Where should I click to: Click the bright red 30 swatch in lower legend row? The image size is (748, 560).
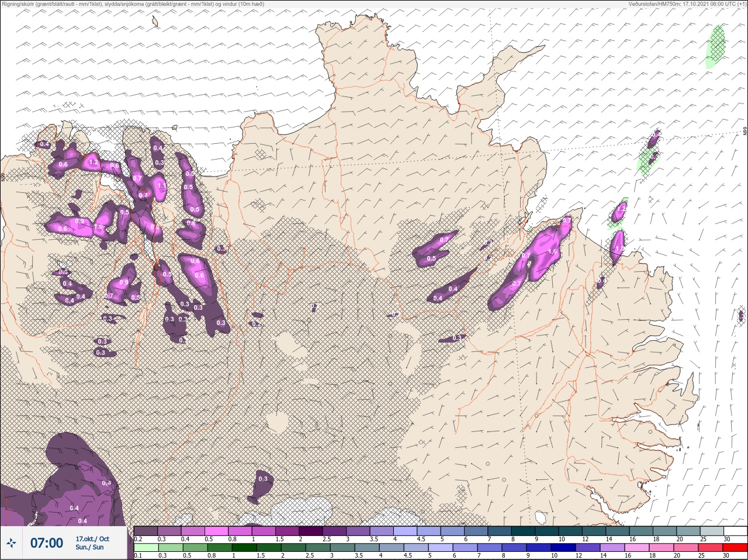tap(735, 548)
